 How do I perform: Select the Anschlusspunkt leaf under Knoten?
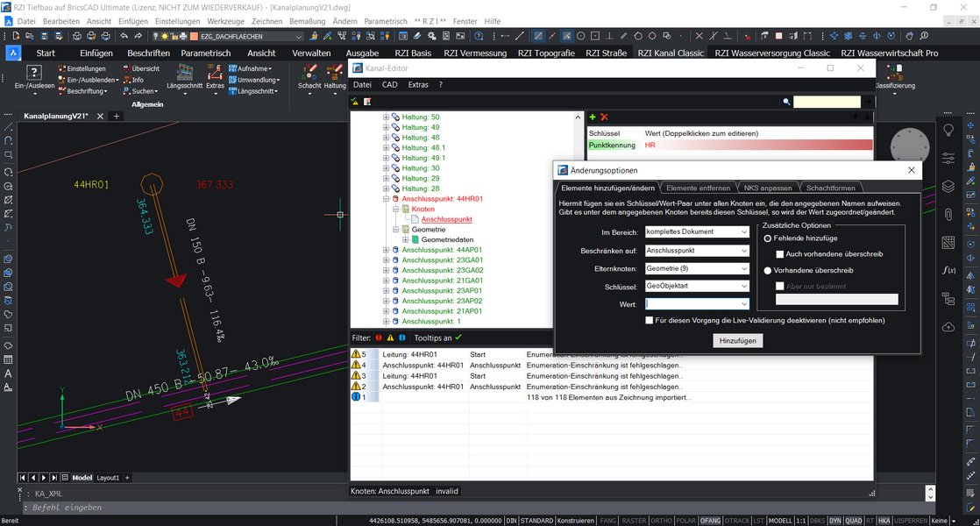446,219
